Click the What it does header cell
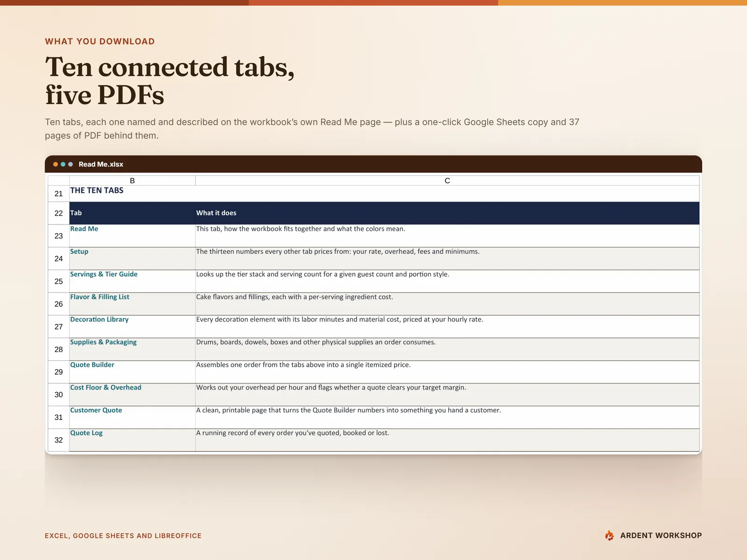This screenshot has height=560, width=747. (447, 213)
